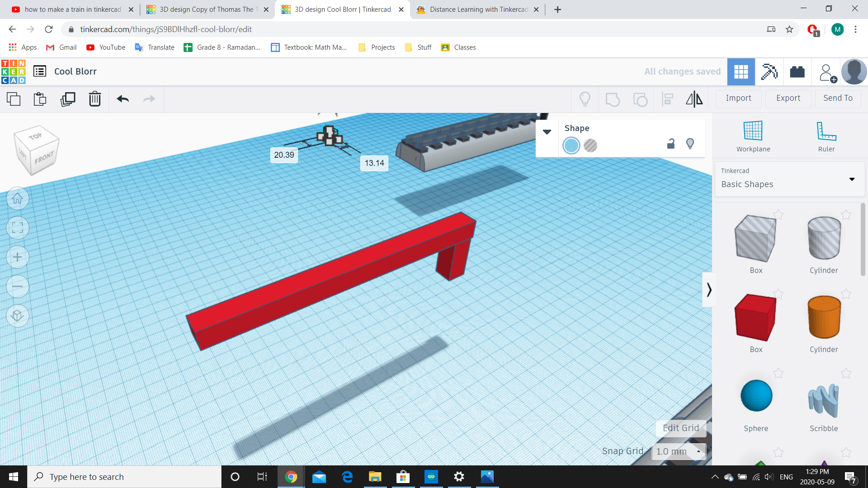This screenshot has height=488, width=868.
Task: Open the Tinkercad logo home link
Action: (13, 71)
